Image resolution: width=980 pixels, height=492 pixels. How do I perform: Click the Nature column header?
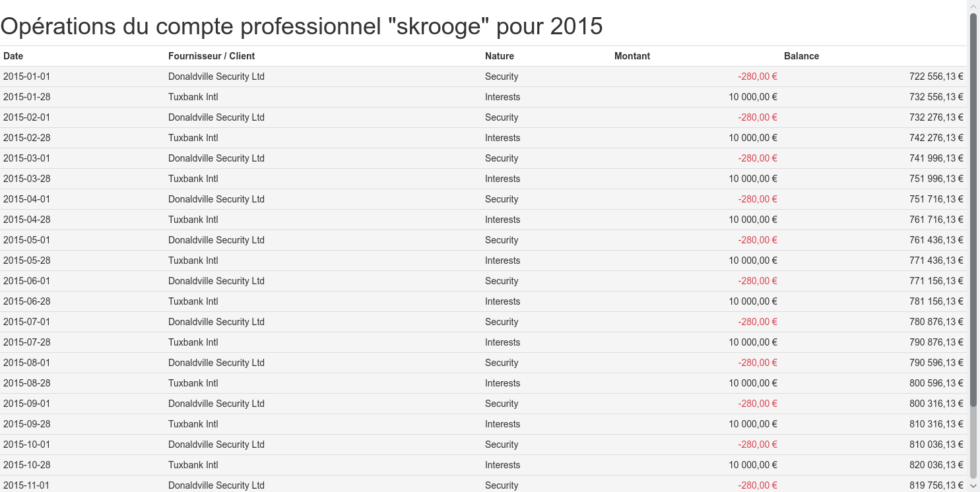499,56
